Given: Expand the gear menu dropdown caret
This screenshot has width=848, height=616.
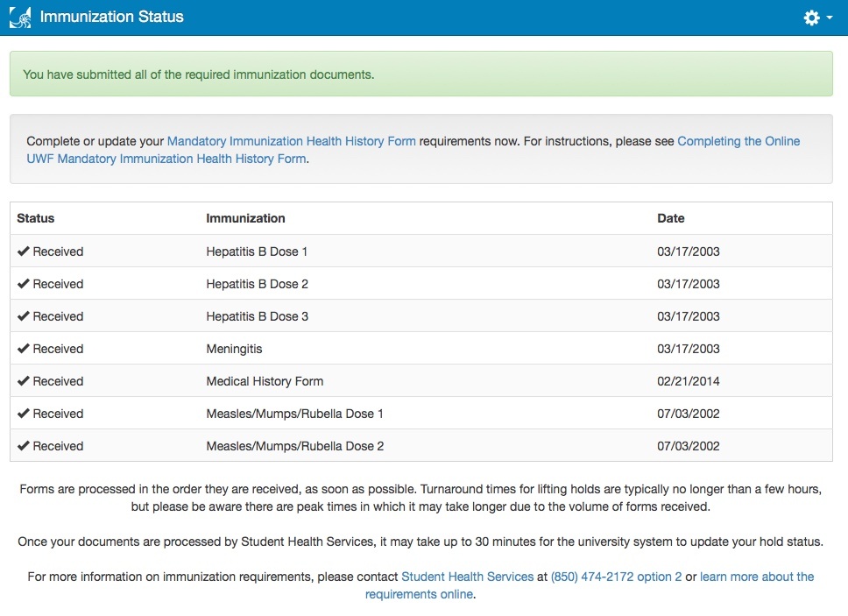Looking at the screenshot, I should pos(830,18).
